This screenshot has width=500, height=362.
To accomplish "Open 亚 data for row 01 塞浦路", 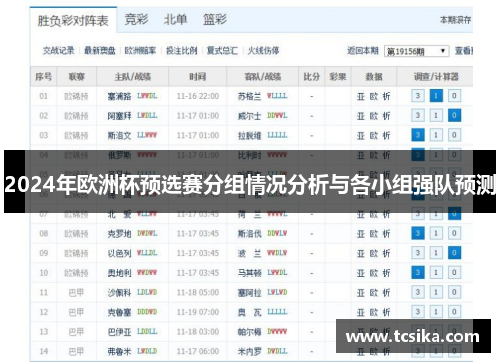I will pos(361,96).
